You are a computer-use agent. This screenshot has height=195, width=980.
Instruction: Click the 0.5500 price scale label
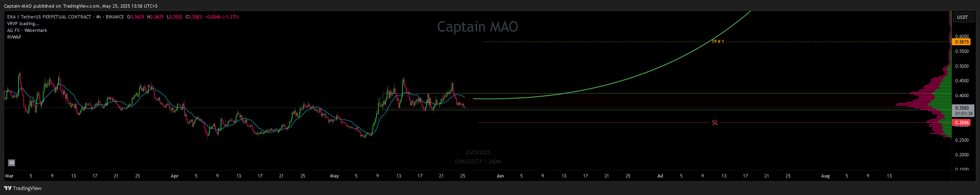(x=962, y=52)
